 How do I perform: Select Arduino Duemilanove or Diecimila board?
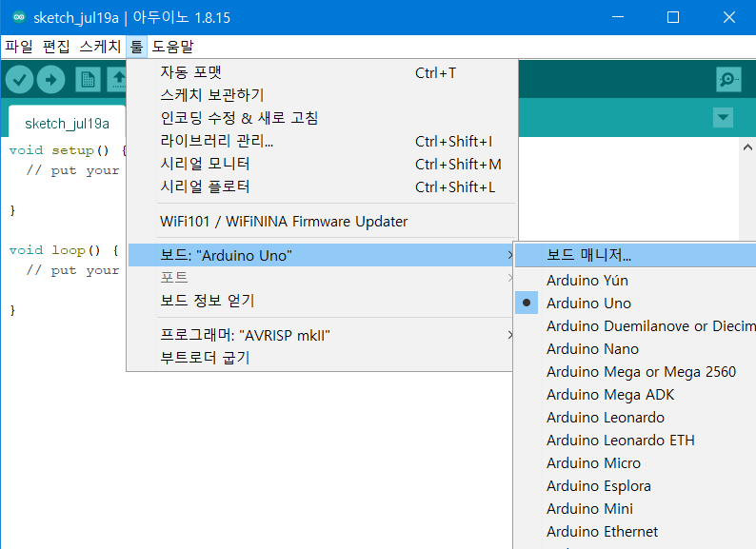click(x=635, y=325)
